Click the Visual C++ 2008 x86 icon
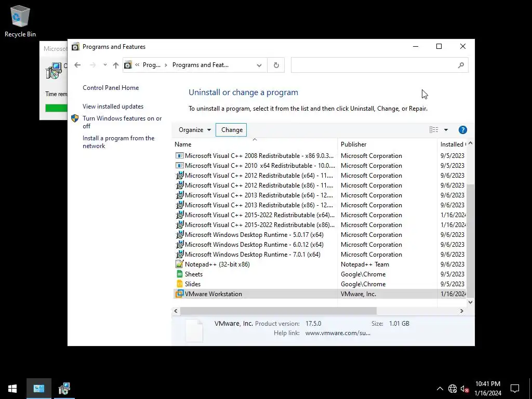This screenshot has height=399, width=532. 179,156
